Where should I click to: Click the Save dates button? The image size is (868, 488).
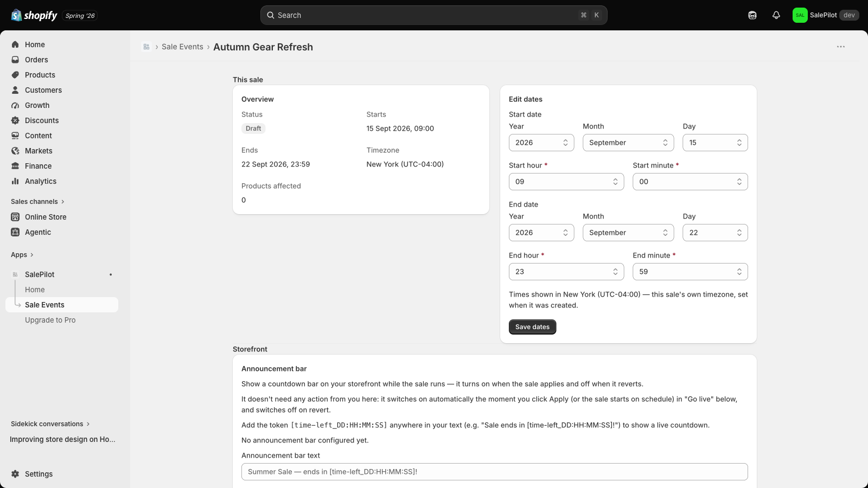tap(532, 327)
